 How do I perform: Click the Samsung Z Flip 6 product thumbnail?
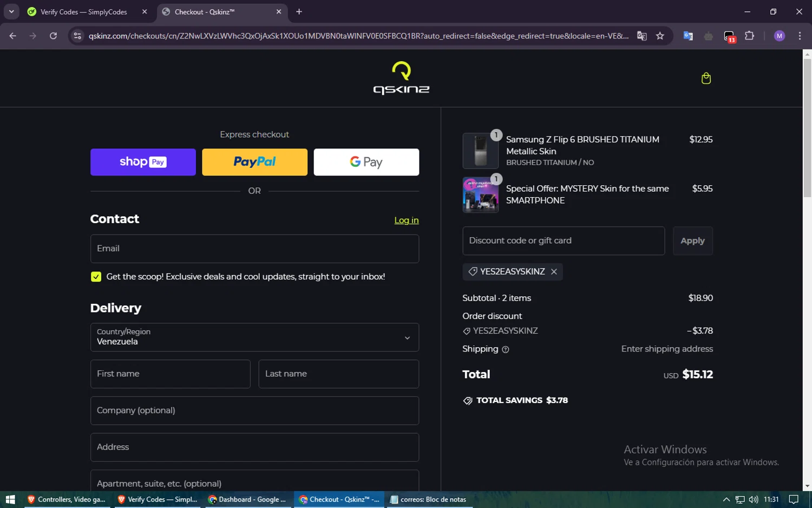[x=481, y=151]
